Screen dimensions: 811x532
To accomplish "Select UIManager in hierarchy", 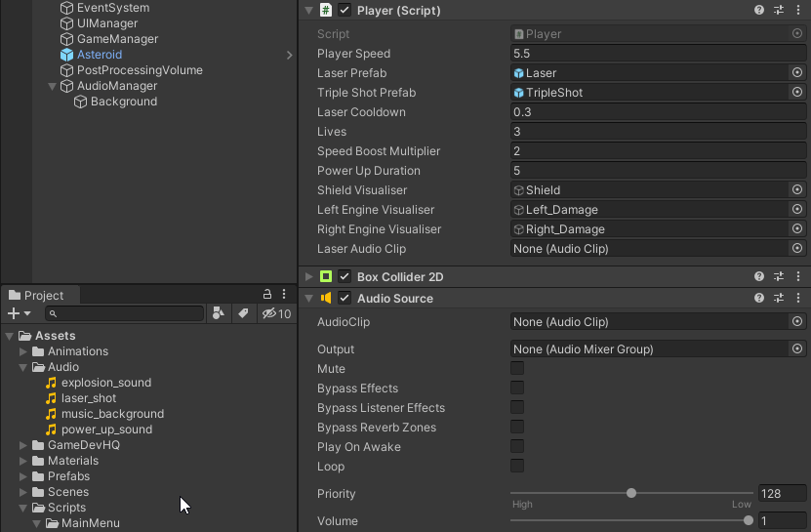I will (x=107, y=23).
